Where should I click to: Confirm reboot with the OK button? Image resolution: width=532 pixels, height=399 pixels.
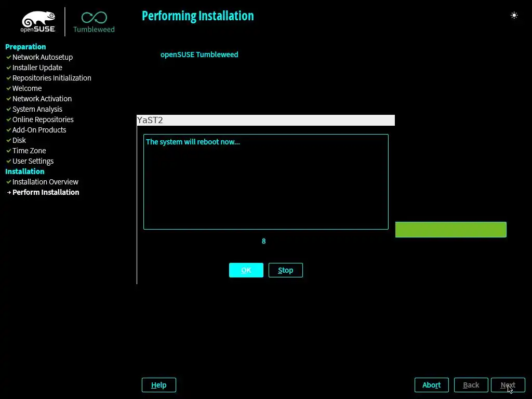click(246, 270)
